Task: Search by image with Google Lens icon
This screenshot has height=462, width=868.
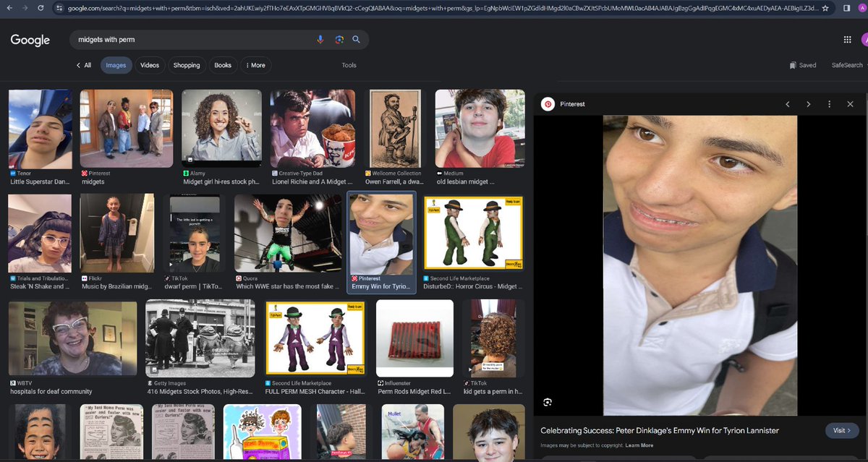Action: point(339,40)
